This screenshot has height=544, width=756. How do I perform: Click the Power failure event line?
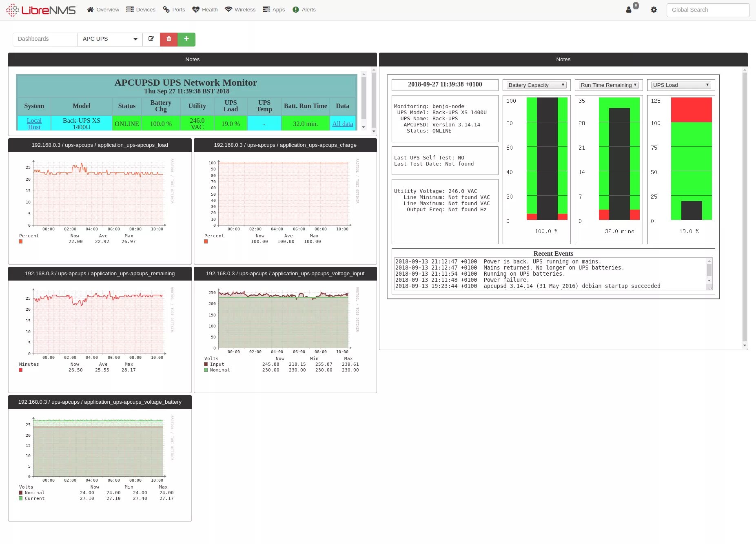pos(462,280)
